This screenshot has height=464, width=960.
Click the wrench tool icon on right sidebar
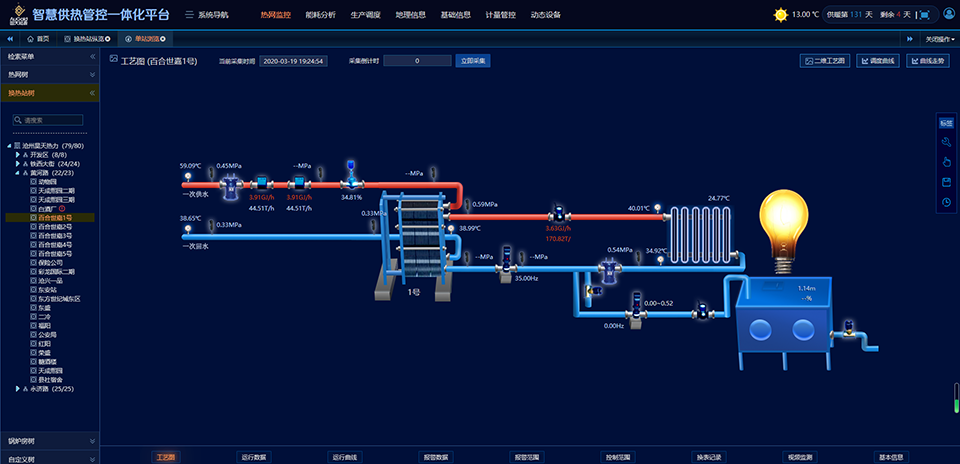pyautogui.click(x=945, y=141)
